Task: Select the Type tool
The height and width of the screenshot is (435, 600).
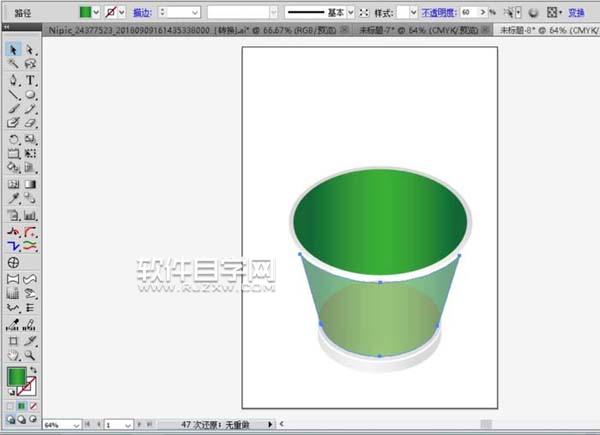Action: click(30, 80)
